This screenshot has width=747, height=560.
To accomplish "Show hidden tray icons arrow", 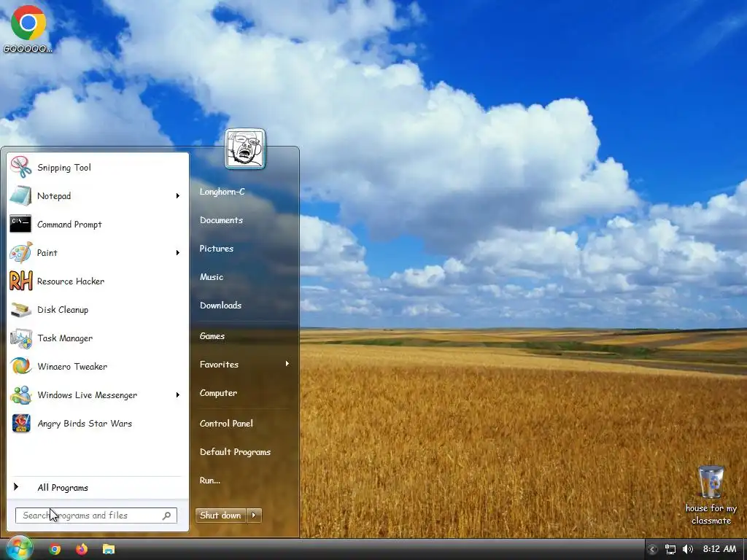I will click(x=653, y=549).
